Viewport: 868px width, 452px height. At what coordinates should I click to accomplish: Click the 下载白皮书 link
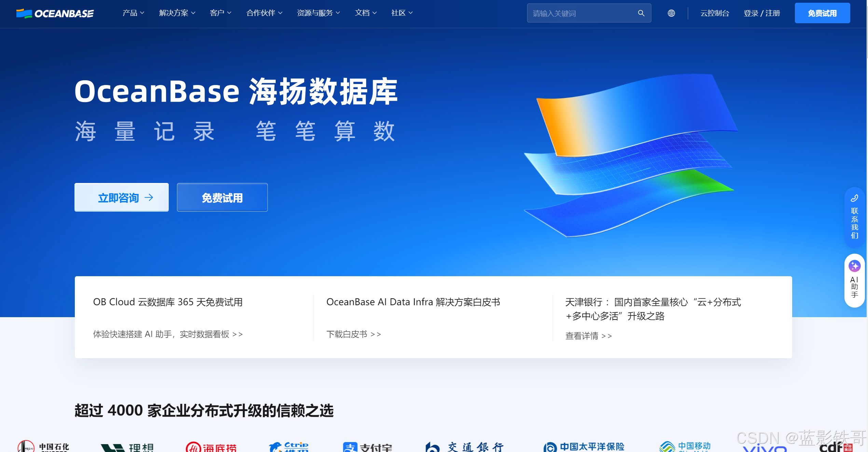(x=354, y=334)
